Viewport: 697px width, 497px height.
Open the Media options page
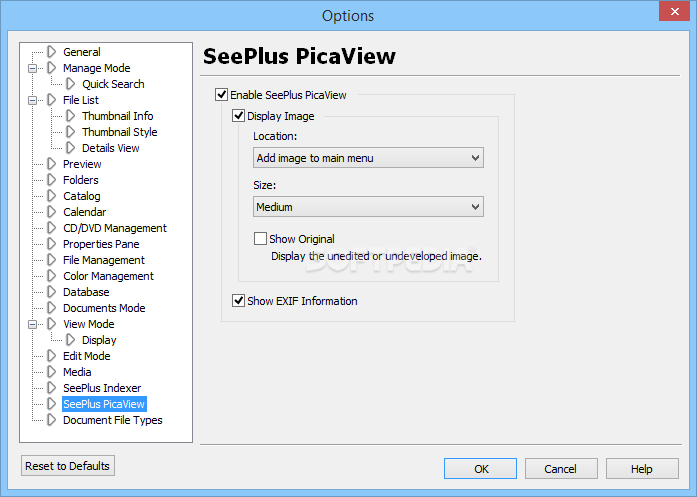(77, 372)
